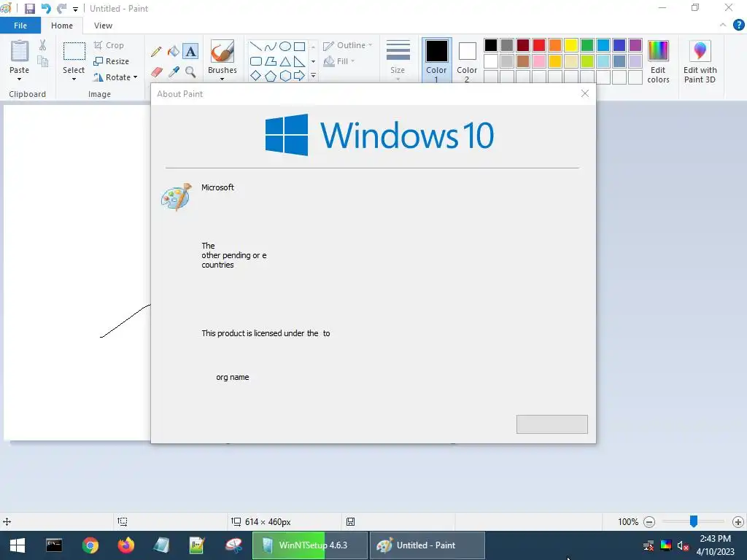747x560 pixels.
Task: Expand the shapes gallery more arrow
Action: tap(313, 76)
